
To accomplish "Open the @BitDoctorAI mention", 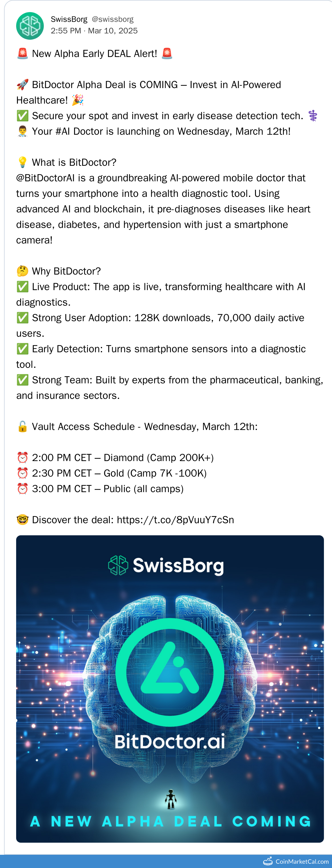I will point(45,178).
